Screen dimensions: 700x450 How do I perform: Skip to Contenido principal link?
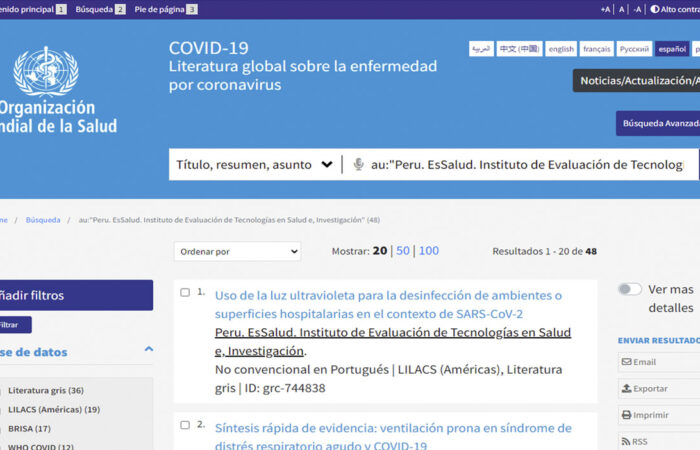tap(32, 9)
